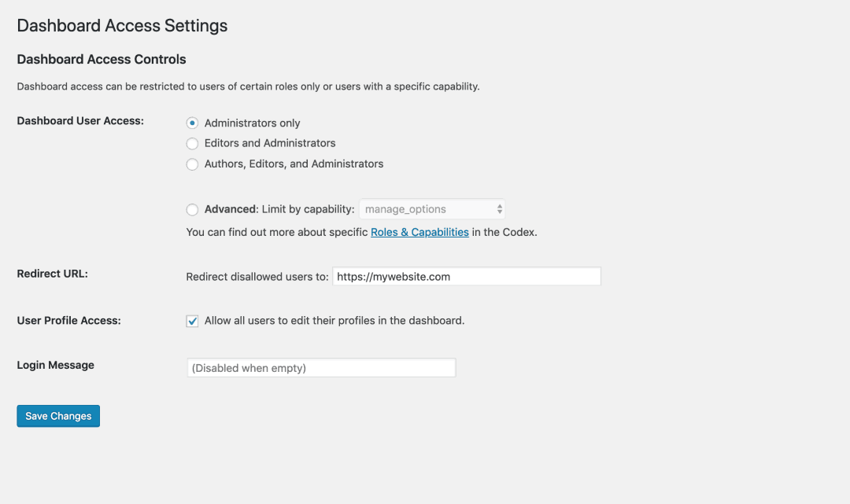This screenshot has width=850, height=504.
Task: Click the arrows on the capability selector
Action: [500, 209]
